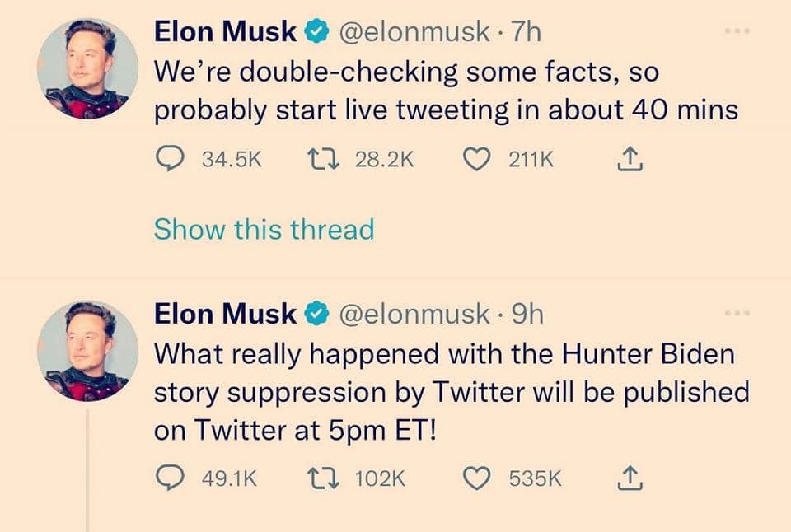This screenshot has height=532, width=791.
Task: Click Elon Musk name on first tweet
Action: click(225, 32)
